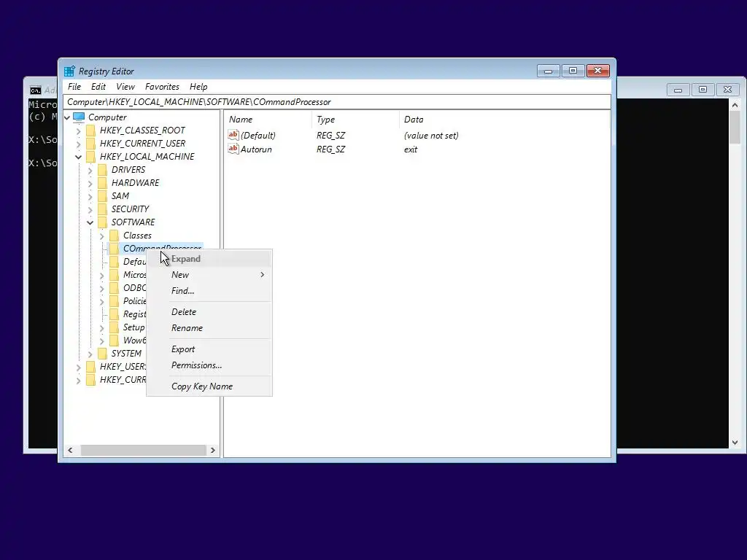747x560 pixels.
Task: Open the View menu
Action: pyautogui.click(x=125, y=87)
